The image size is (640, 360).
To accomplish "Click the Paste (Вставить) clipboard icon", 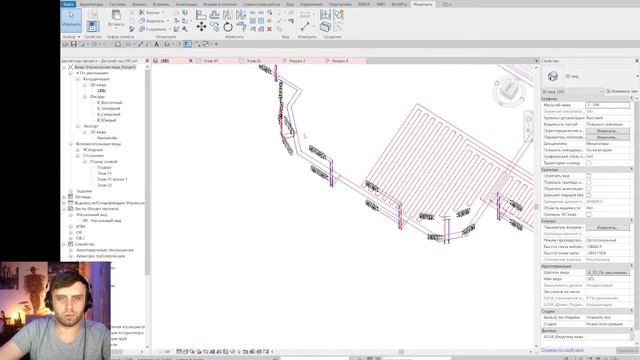I will point(116,15).
